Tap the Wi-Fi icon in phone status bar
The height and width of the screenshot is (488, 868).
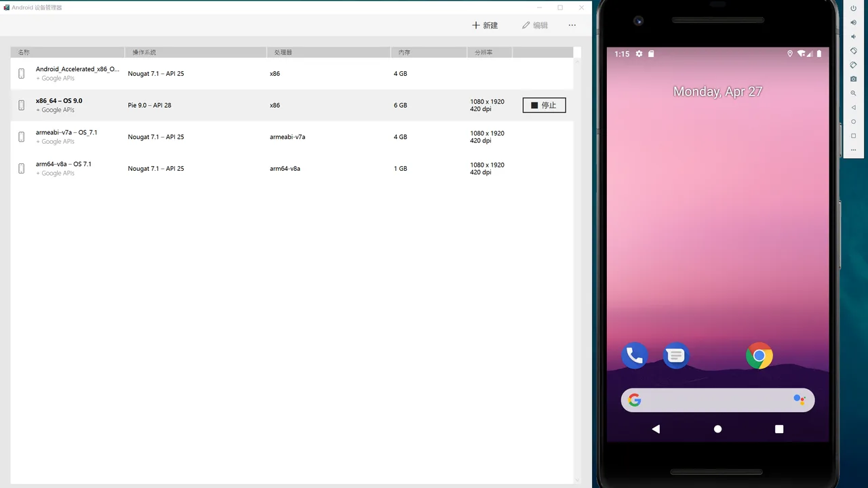801,54
